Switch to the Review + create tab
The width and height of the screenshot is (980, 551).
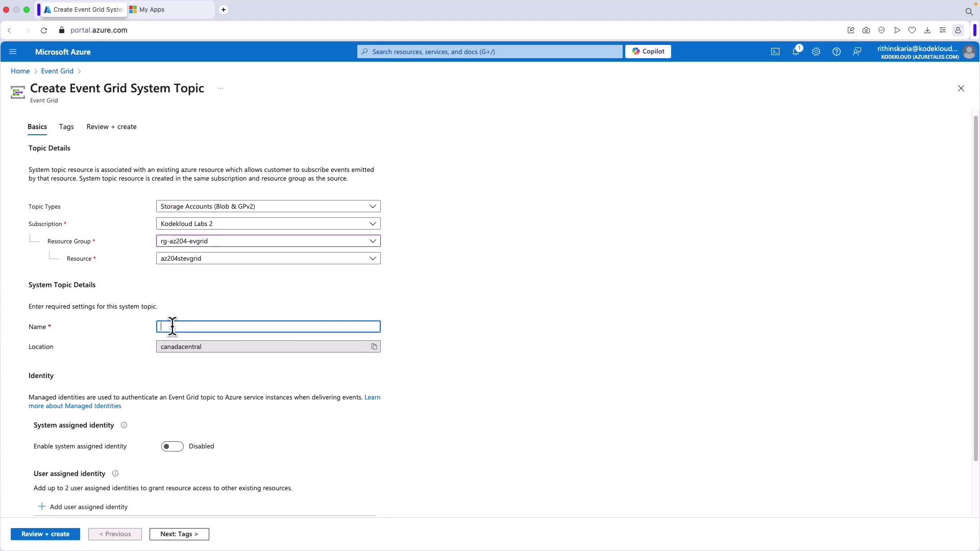[111, 127]
